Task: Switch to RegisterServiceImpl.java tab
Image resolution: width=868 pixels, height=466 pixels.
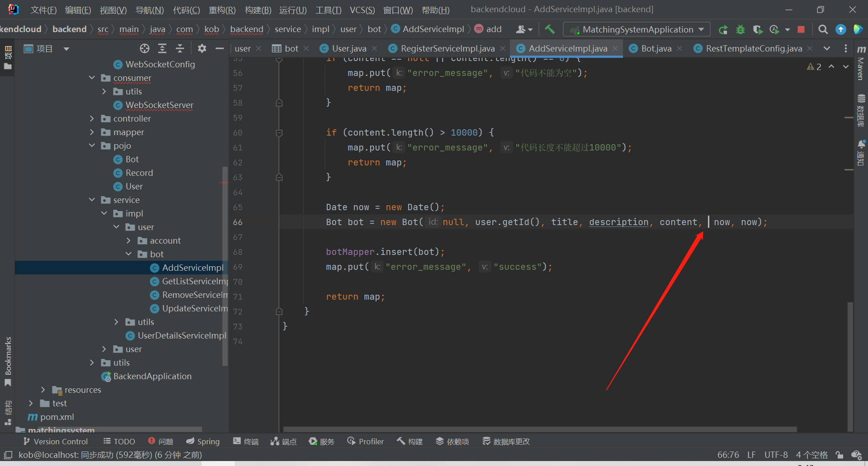Action: click(447, 48)
